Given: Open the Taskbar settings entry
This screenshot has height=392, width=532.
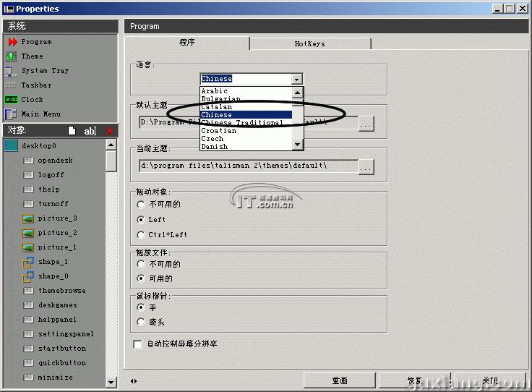Looking at the screenshot, I should (35, 85).
